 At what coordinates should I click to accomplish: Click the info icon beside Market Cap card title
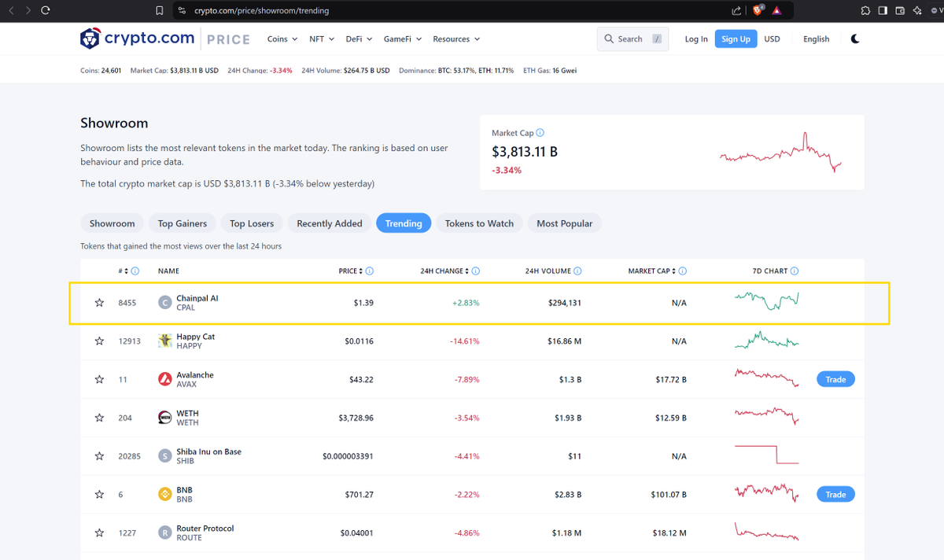click(x=540, y=133)
